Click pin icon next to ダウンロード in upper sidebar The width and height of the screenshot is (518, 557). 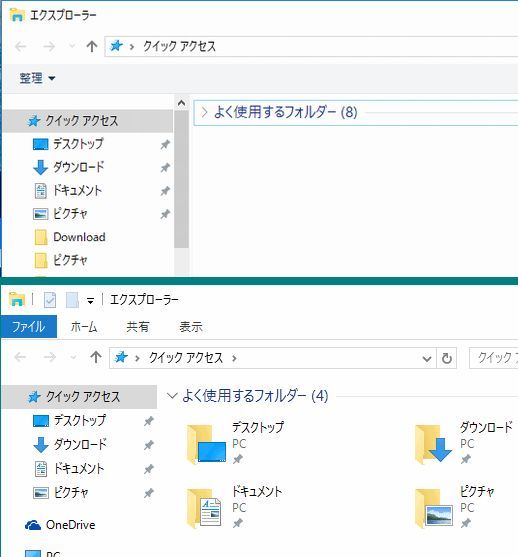click(165, 167)
